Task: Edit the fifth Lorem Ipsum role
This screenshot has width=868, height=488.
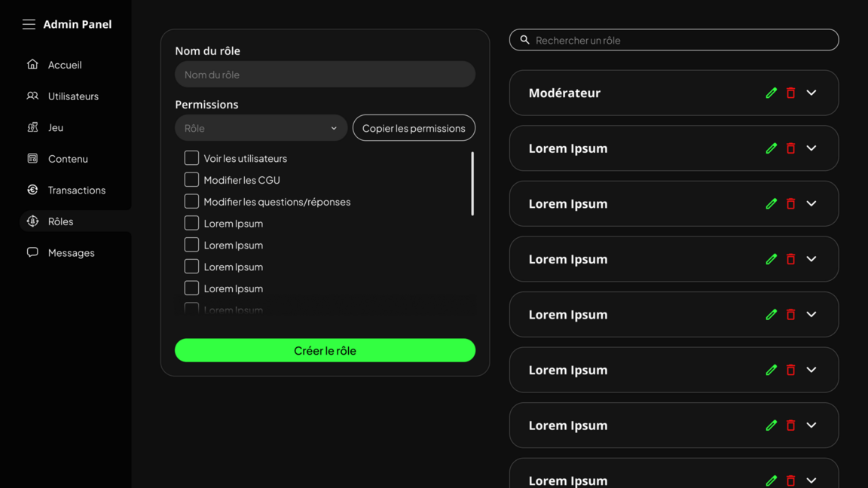Action: coord(771,370)
